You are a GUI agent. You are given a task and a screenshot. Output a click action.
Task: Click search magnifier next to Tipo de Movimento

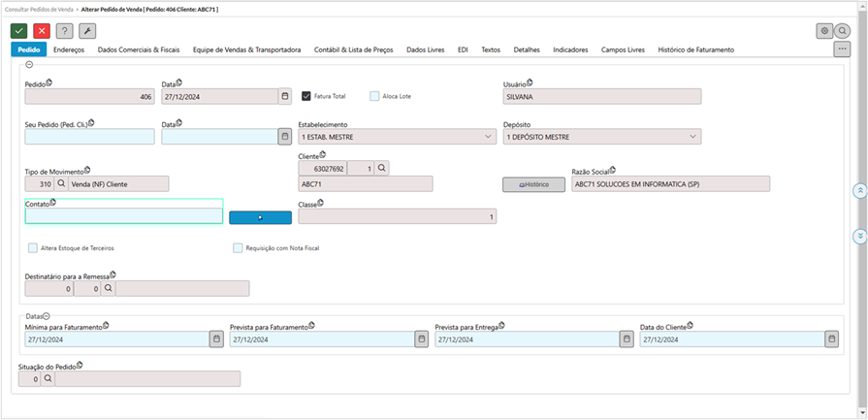pyautogui.click(x=61, y=183)
